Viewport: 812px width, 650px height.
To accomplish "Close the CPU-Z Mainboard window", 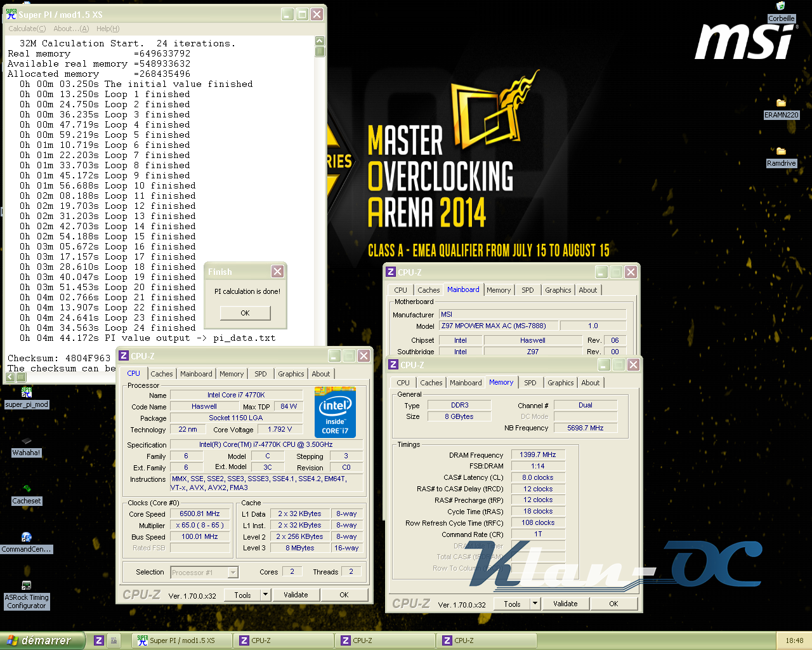I will [x=631, y=272].
